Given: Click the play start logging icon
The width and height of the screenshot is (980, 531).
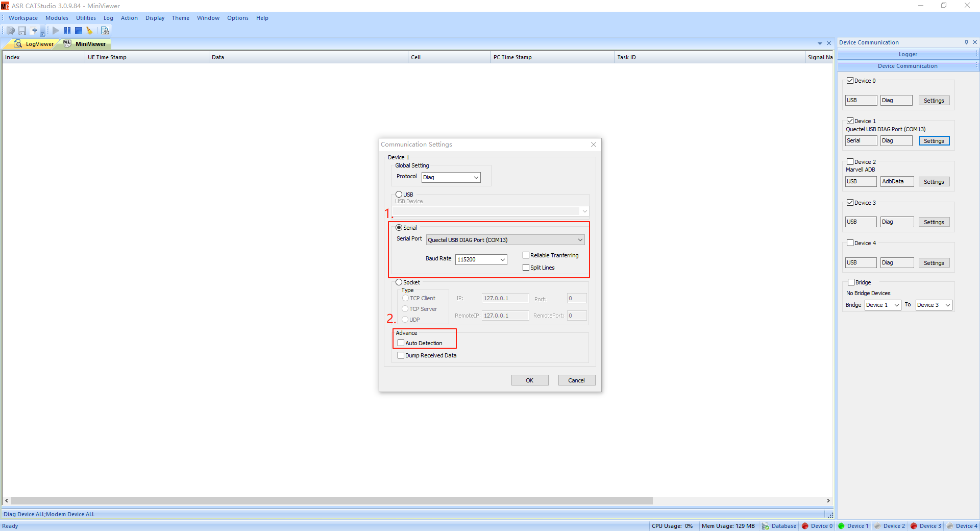Looking at the screenshot, I should point(56,31).
